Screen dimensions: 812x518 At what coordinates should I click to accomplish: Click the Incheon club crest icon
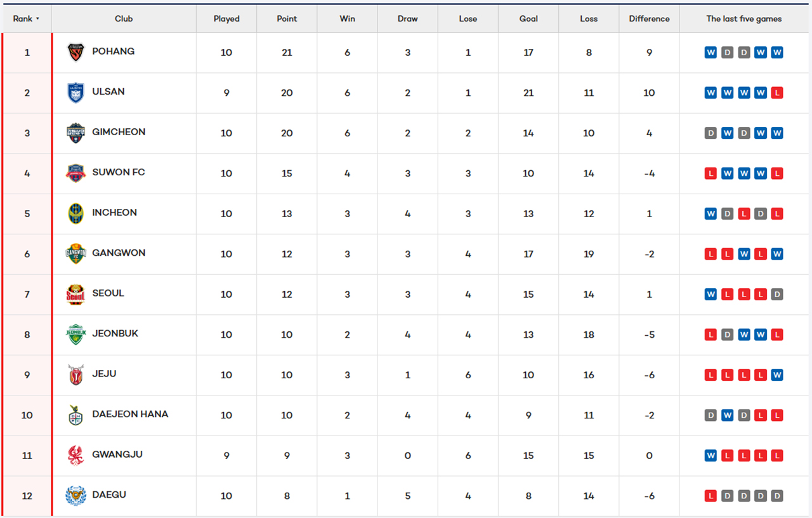click(75, 213)
